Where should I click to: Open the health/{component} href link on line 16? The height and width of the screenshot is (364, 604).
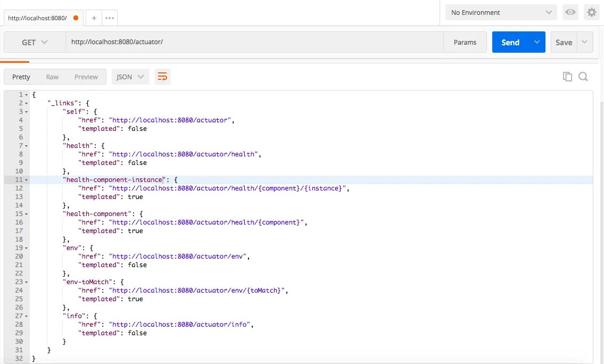(206, 222)
